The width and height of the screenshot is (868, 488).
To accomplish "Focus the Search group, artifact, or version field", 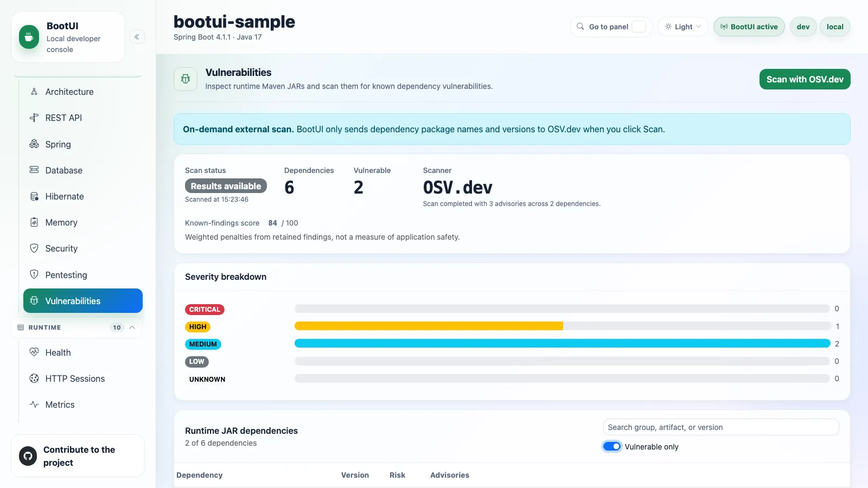I will click(x=721, y=427).
